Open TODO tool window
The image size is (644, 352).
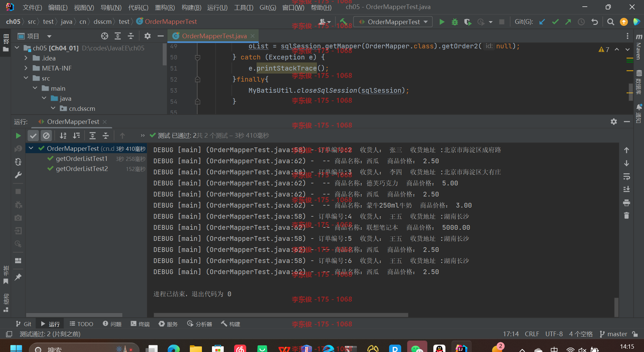point(81,324)
